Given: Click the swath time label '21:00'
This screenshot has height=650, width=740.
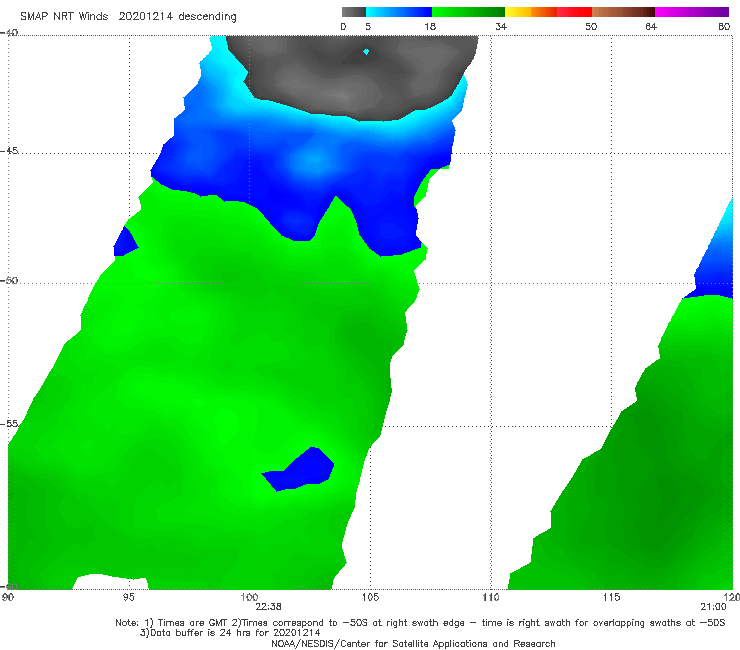Looking at the screenshot, I should pos(713,607).
